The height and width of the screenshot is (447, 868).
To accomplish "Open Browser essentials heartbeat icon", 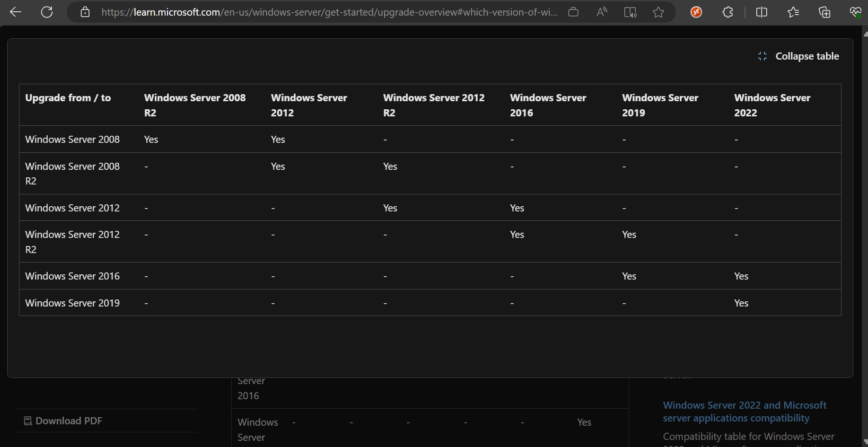I will click(x=855, y=12).
